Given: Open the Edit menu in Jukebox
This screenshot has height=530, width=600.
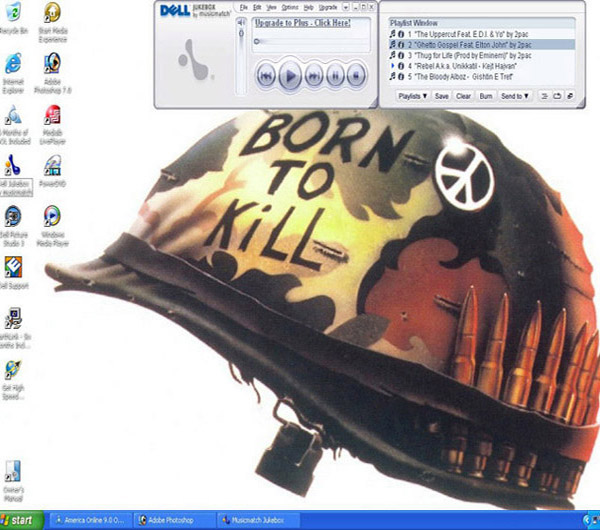Looking at the screenshot, I should click(257, 7).
